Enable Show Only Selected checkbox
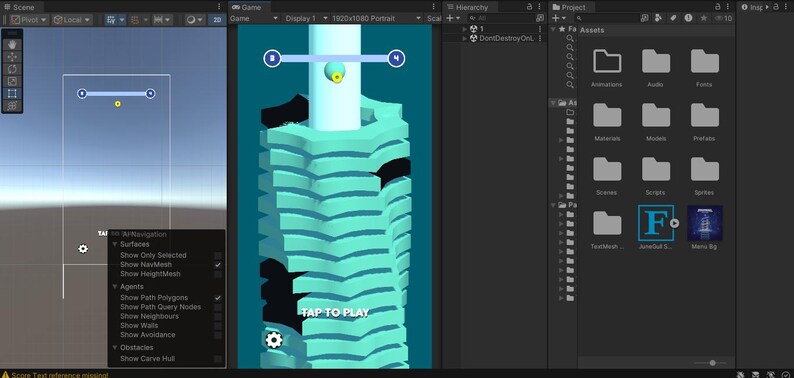794x378 pixels. click(218, 255)
